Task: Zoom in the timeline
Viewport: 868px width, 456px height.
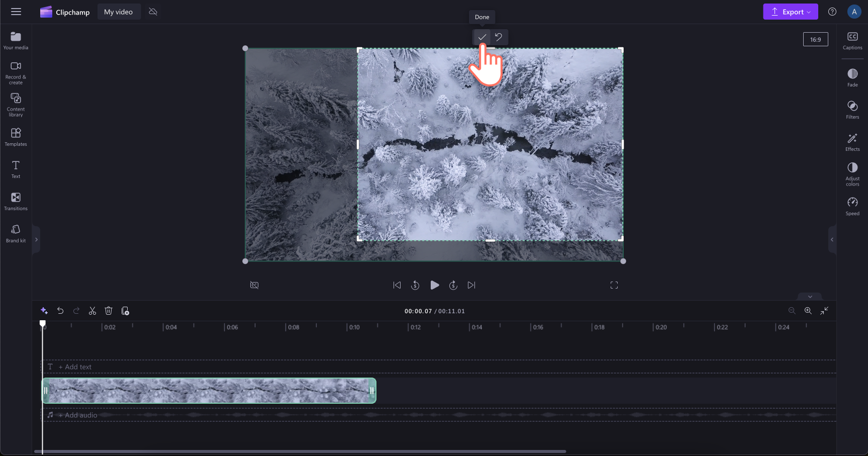Action: [808, 311]
